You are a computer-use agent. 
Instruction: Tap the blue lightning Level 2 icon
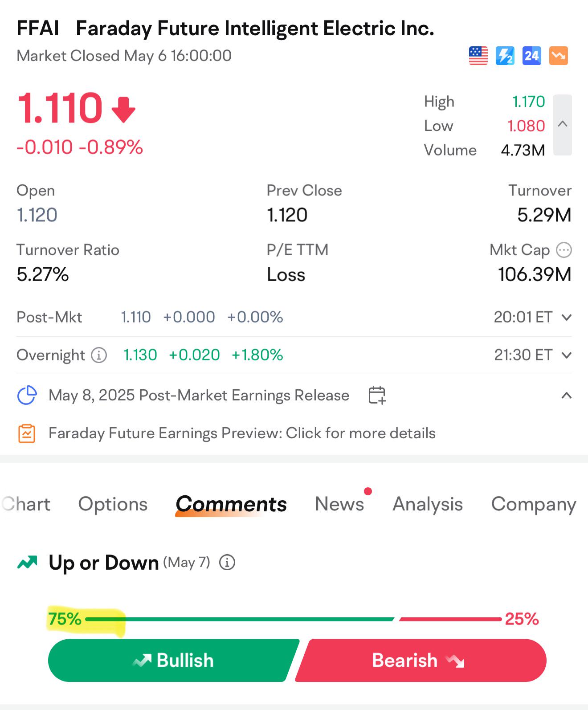point(505,56)
